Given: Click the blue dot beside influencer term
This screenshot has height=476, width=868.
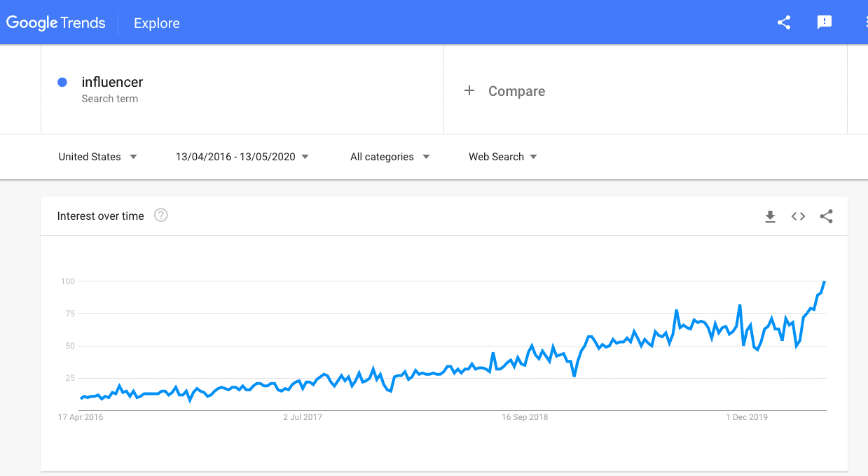Looking at the screenshot, I should [x=62, y=82].
